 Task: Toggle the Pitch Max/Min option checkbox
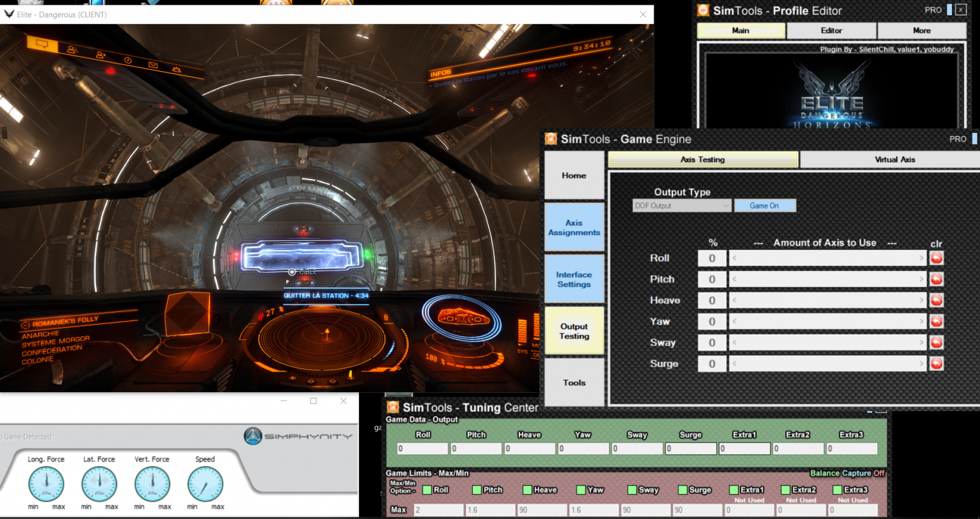tap(477, 490)
